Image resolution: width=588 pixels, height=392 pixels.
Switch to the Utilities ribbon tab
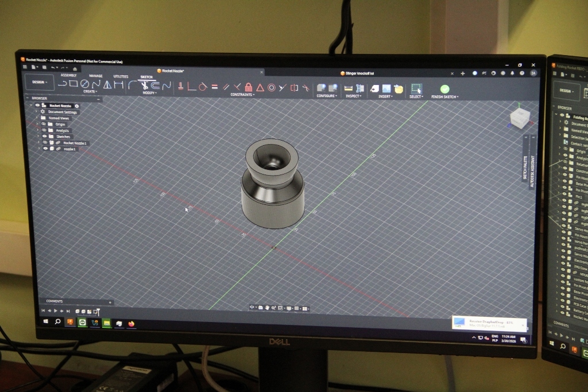(121, 76)
